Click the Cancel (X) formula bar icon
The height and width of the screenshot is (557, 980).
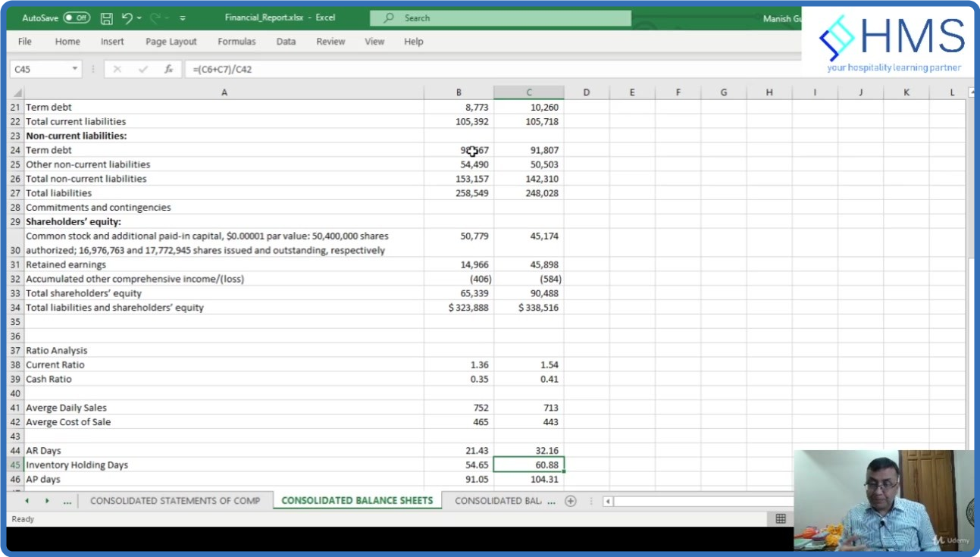tap(117, 69)
